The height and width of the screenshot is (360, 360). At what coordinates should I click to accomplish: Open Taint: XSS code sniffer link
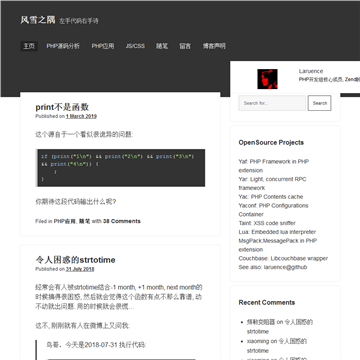click(267, 223)
